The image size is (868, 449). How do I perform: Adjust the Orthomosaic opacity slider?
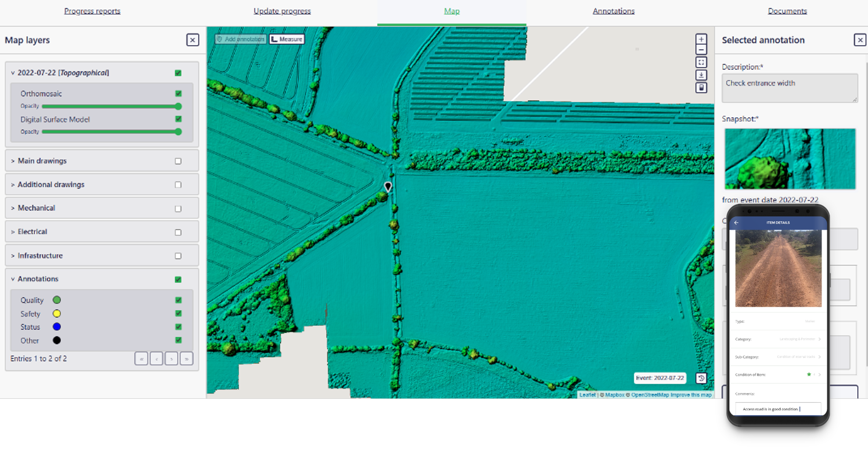click(178, 106)
